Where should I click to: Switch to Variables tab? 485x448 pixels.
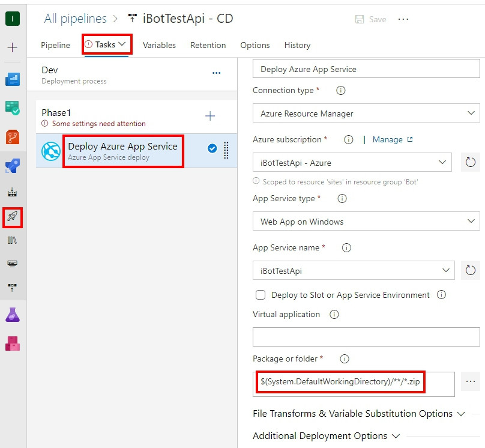pos(159,45)
